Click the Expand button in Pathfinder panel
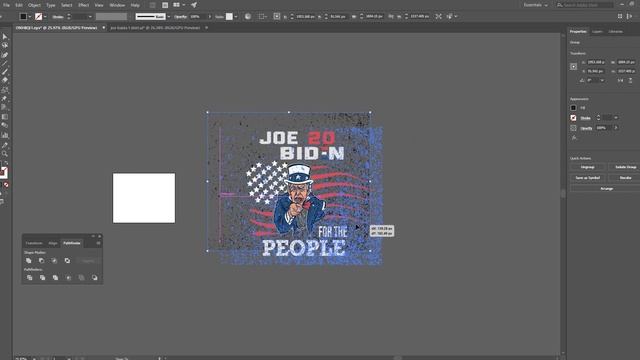This screenshot has width=640, height=360. tap(88, 260)
